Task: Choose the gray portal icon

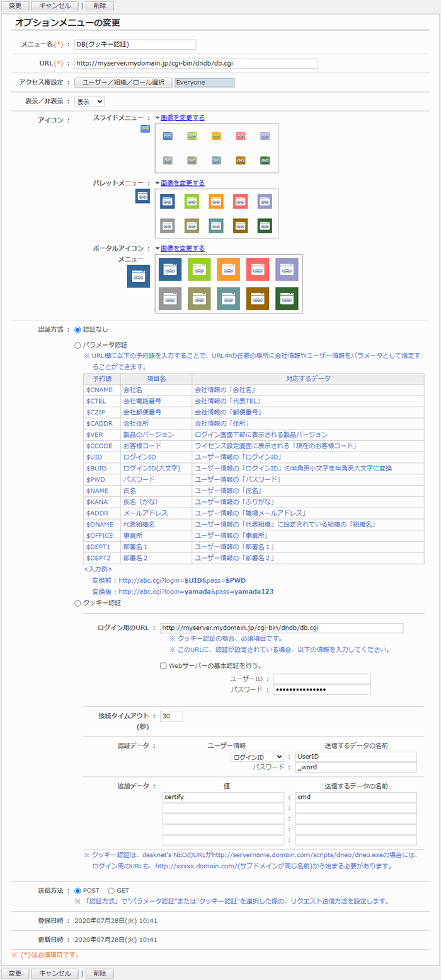Action: click(170, 298)
